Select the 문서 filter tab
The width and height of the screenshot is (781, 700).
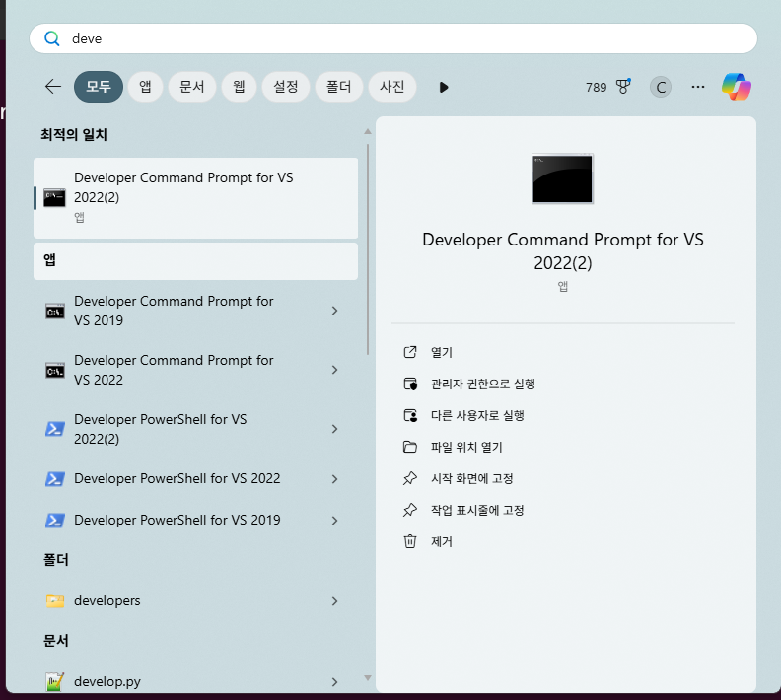click(x=191, y=87)
